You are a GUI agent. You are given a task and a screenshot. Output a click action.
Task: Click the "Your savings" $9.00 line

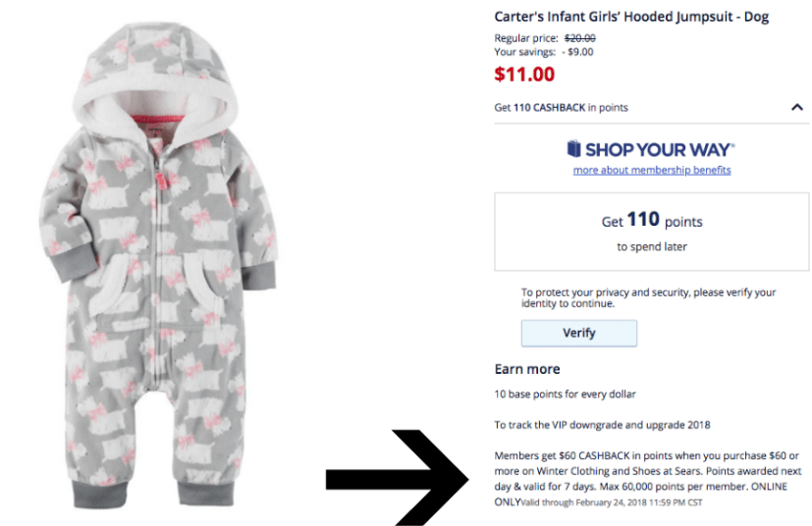tap(543, 51)
